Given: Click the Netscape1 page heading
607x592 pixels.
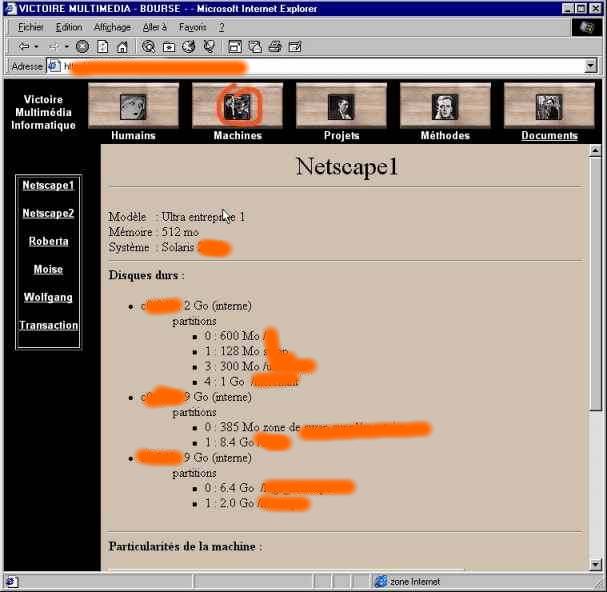Looking at the screenshot, I should click(346, 166).
